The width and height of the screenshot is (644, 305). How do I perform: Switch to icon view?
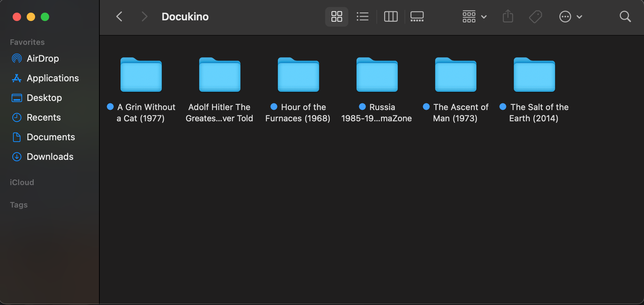click(337, 16)
